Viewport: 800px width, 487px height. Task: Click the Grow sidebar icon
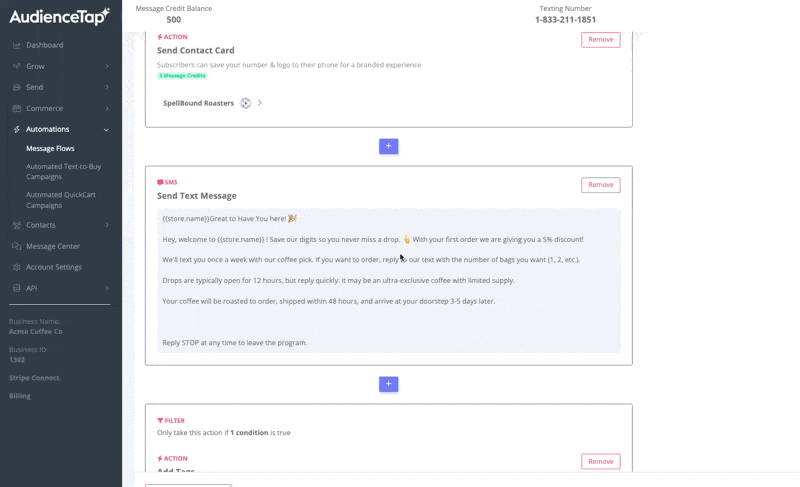pos(17,66)
